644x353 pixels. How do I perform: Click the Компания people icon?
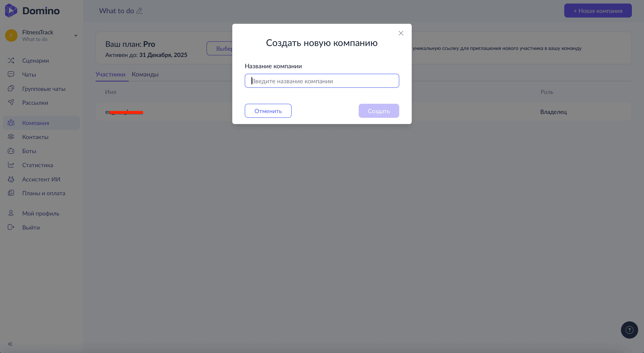coord(11,123)
